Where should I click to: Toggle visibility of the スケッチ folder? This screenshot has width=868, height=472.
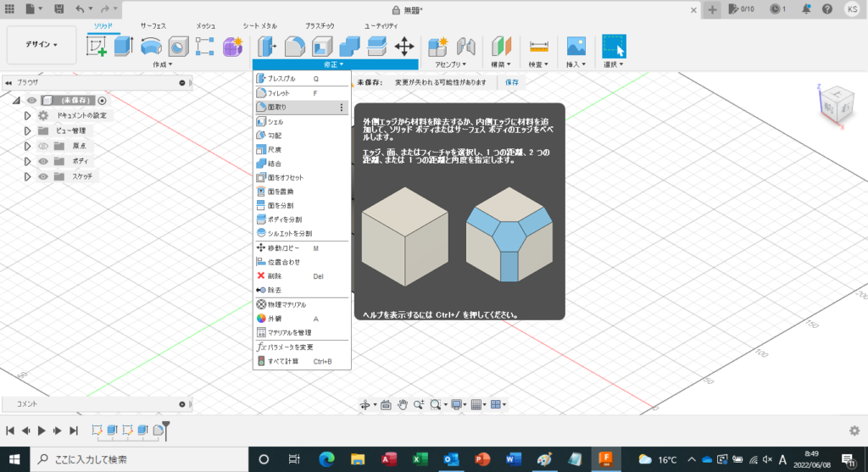click(x=43, y=176)
